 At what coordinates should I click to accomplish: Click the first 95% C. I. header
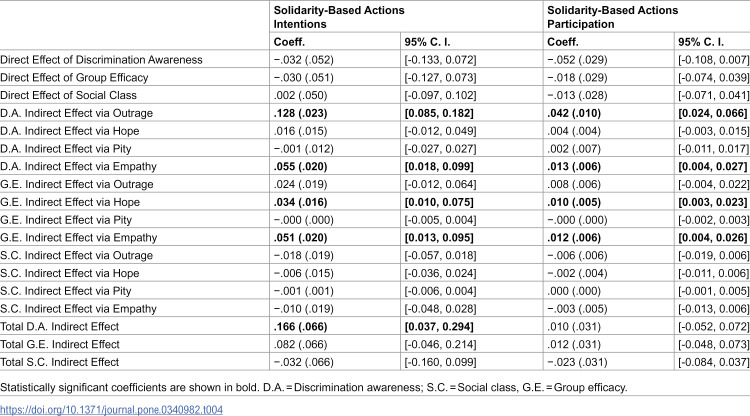tap(427, 42)
